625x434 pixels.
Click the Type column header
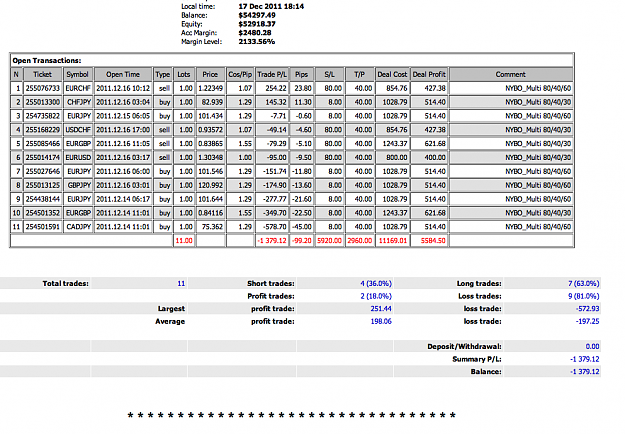(163, 74)
